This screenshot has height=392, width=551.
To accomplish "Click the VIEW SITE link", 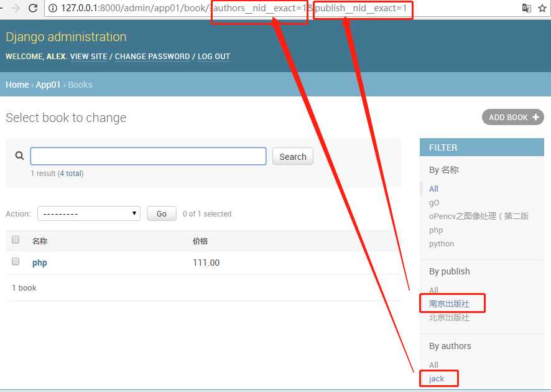I will click(88, 56).
